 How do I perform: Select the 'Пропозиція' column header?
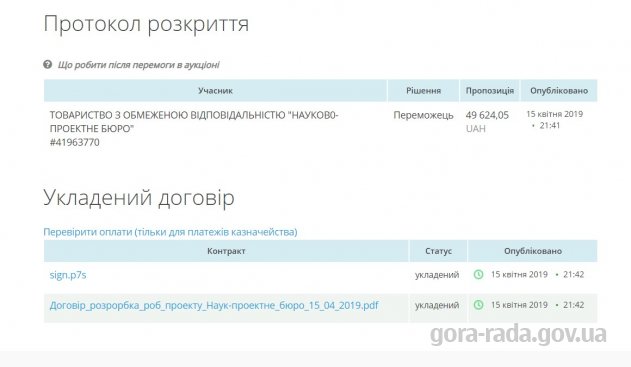pyautogui.click(x=490, y=91)
